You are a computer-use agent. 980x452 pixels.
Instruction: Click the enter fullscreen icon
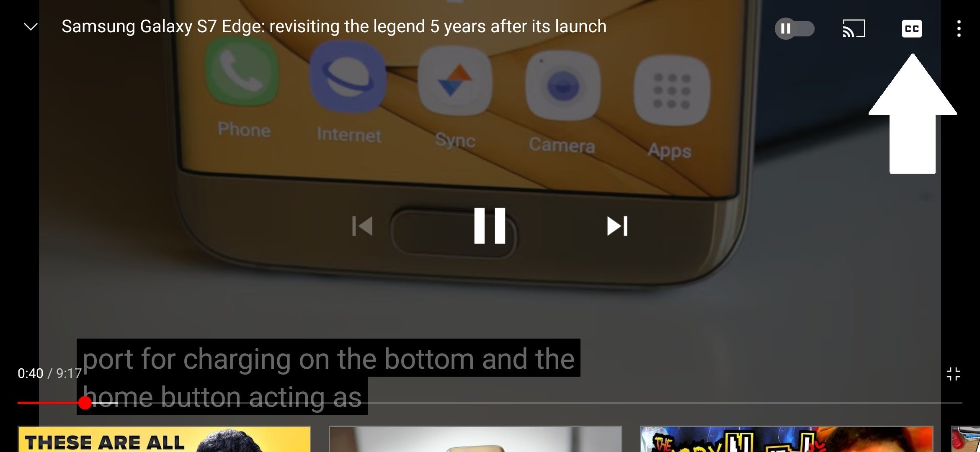pyautogui.click(x=954, y=372)
